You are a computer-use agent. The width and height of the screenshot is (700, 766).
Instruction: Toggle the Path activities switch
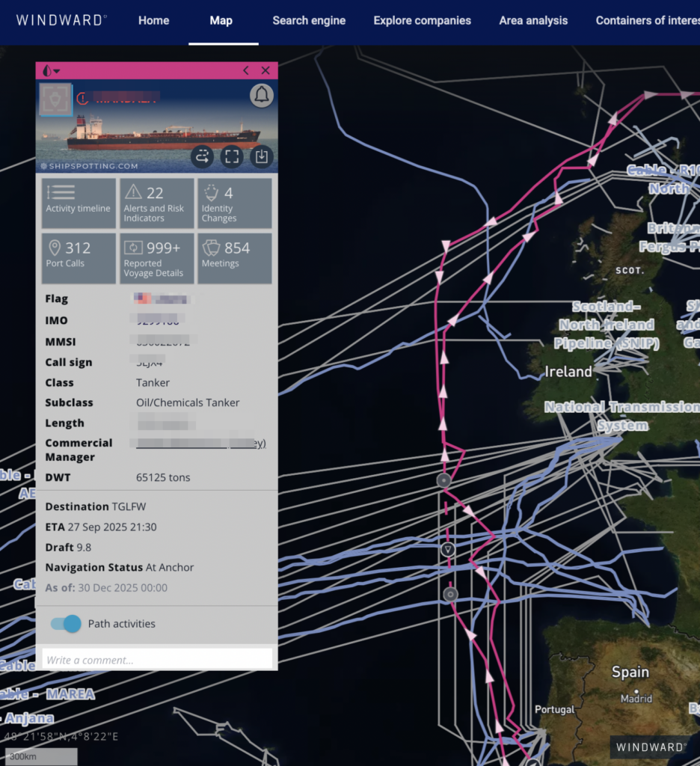[66, 624]
